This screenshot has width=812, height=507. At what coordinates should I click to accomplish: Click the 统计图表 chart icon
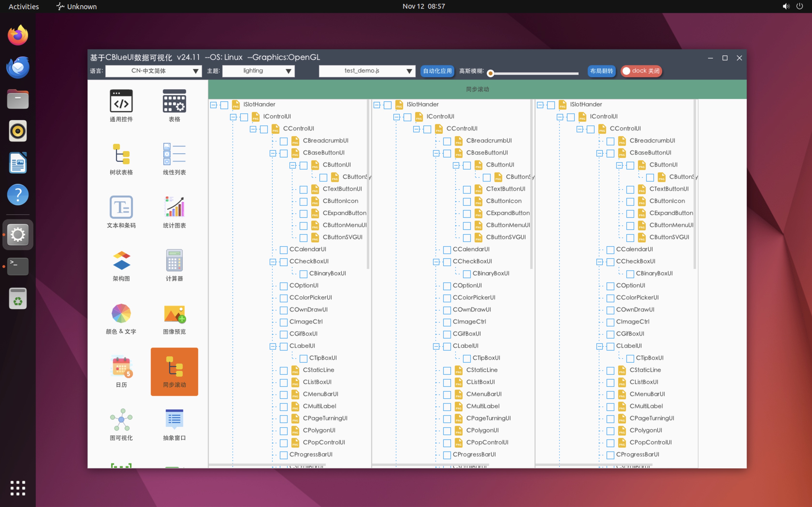click(x=174, y=207)
